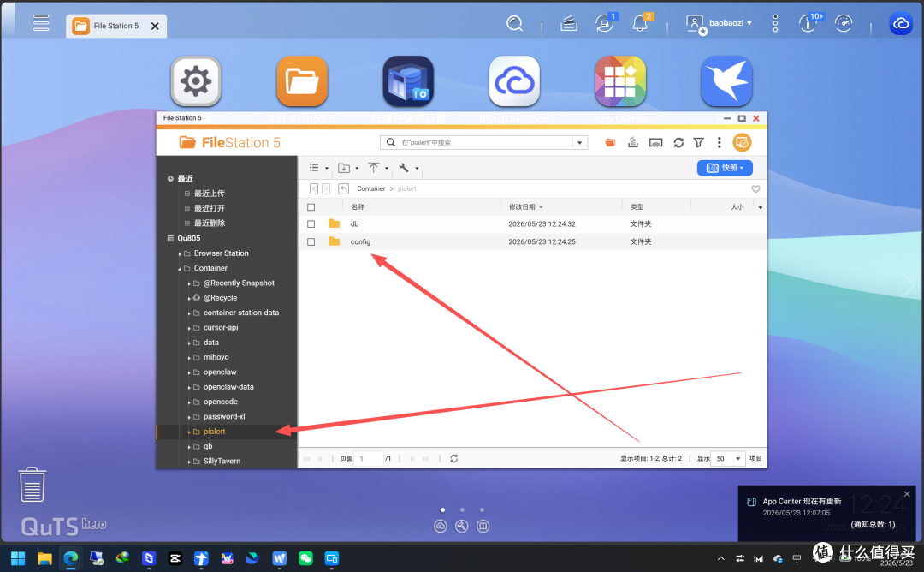
Task: Open the blue cloud icon in top bar
Action: (x=900, y=23)
